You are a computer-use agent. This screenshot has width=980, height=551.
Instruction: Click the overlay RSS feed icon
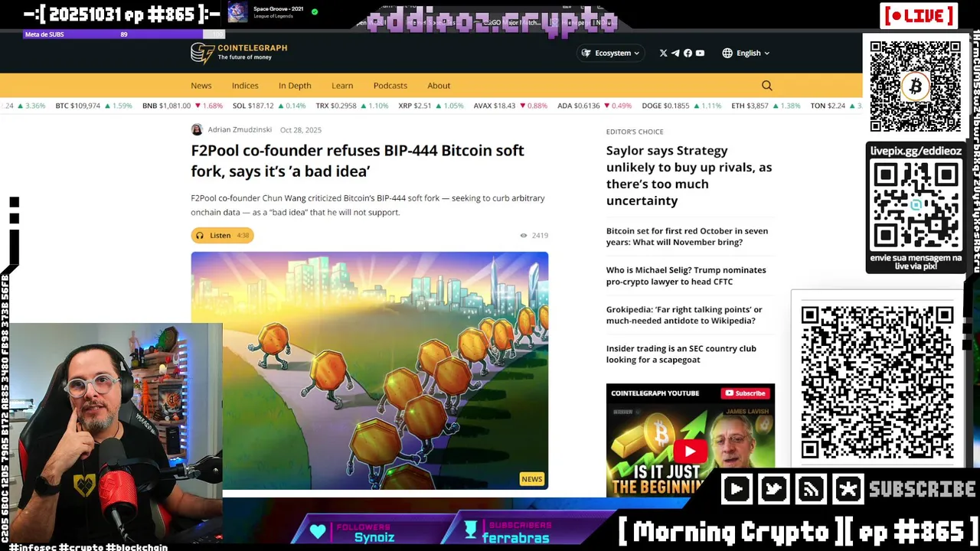[811, 489]
